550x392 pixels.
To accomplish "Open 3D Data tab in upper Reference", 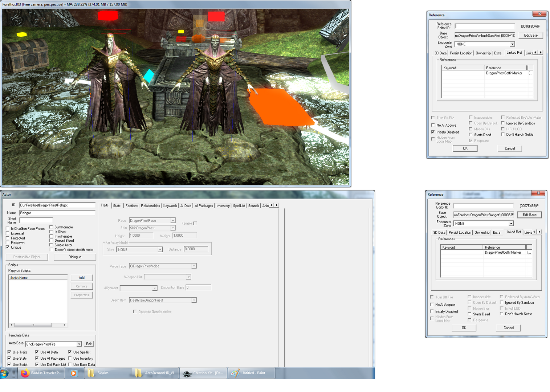I will point(440,53).
